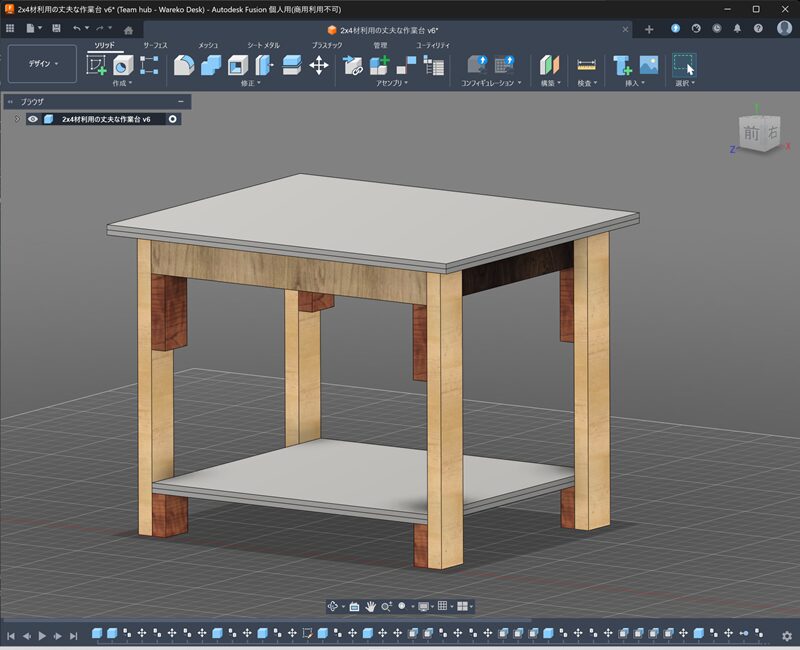Switch to the シートメタル tab
This screenshot has width=800, height=650.
264,45
